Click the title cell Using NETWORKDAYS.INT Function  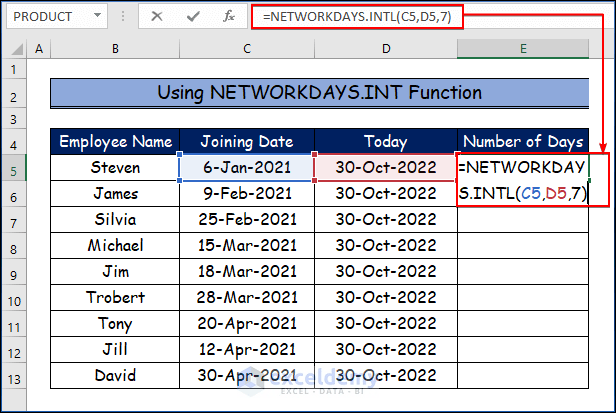coord(319,93)
